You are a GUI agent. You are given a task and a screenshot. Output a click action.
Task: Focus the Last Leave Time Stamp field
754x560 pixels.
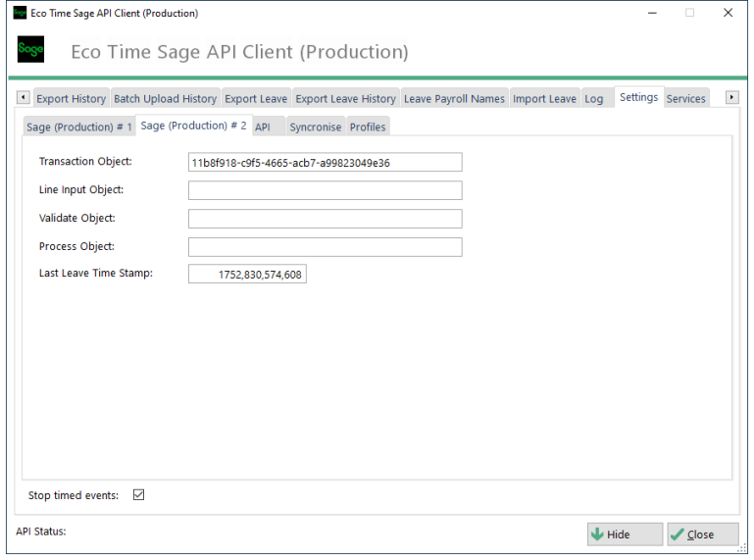pos(247,276)
